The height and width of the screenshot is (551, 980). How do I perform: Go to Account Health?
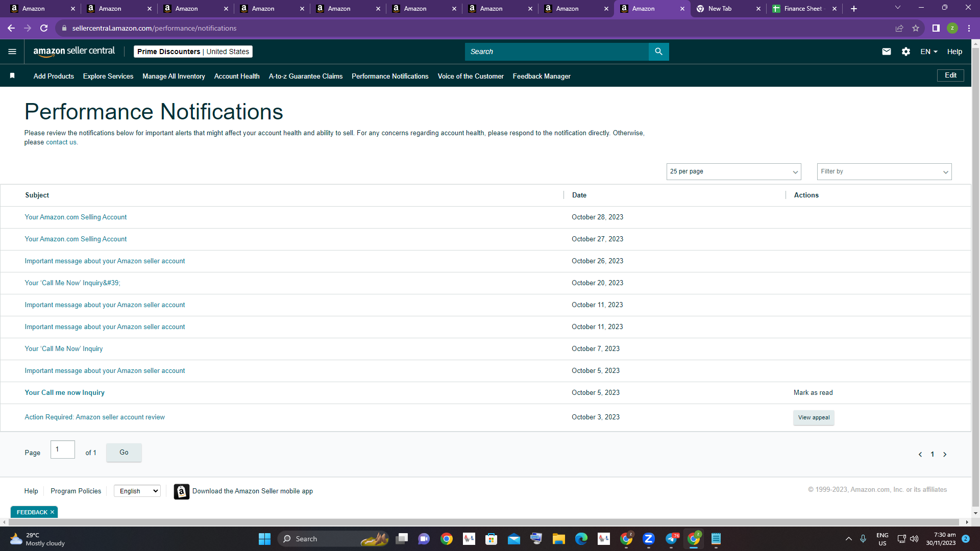click(237, 76)
